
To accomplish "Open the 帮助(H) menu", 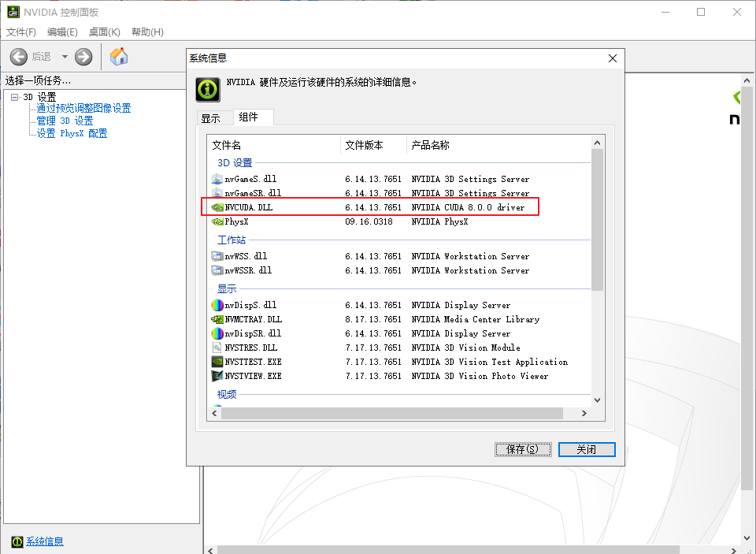I will coord(146,32).
